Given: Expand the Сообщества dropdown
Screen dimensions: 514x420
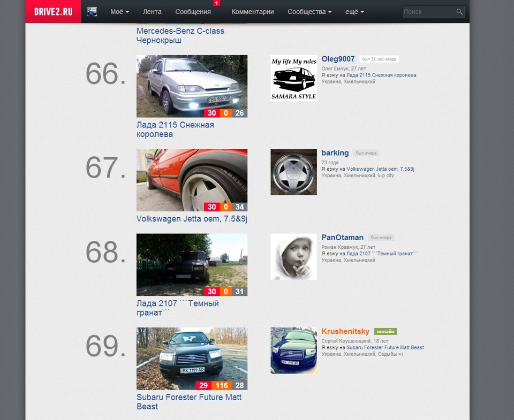Looking at the screenshot, I should (x=309, y=12).
